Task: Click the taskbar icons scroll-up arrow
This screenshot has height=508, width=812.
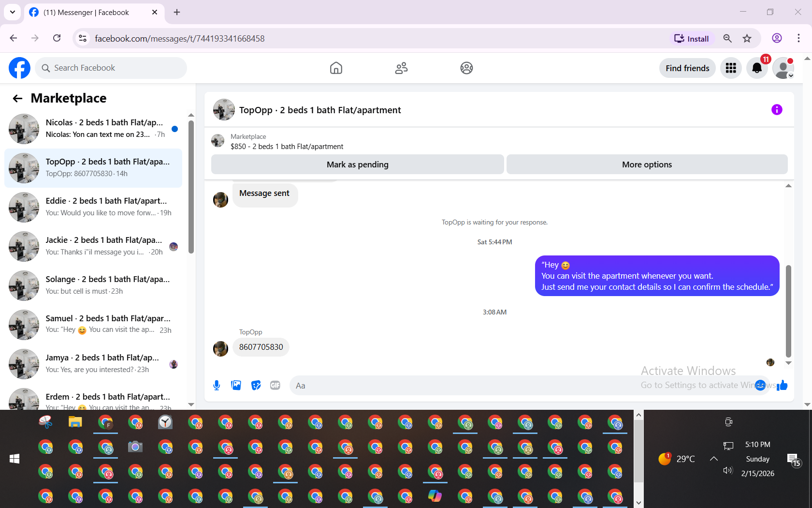Action: [x=638, y=415]
